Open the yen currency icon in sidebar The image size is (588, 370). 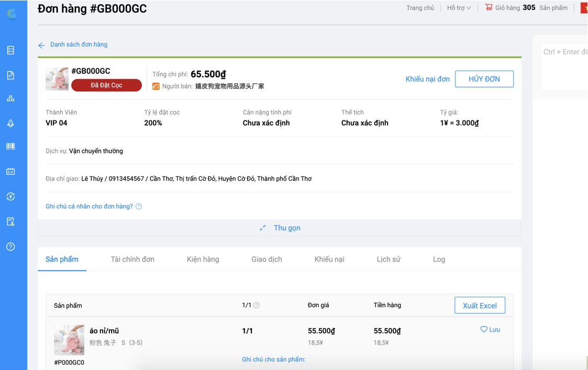(10, 197)
